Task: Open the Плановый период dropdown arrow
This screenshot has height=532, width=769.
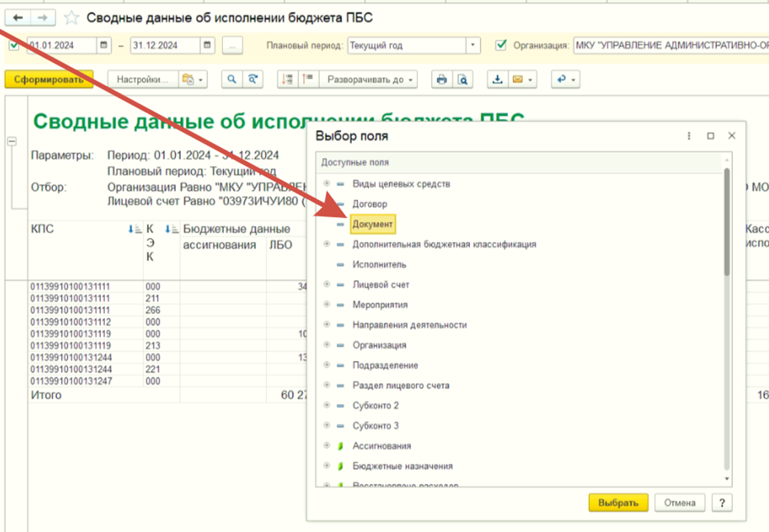Action: 472,45
